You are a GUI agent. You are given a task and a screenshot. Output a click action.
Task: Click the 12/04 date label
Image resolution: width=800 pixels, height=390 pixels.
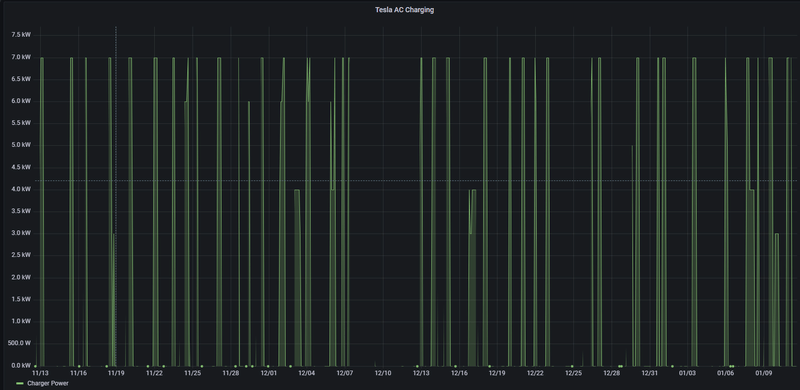tap(307, 373)
